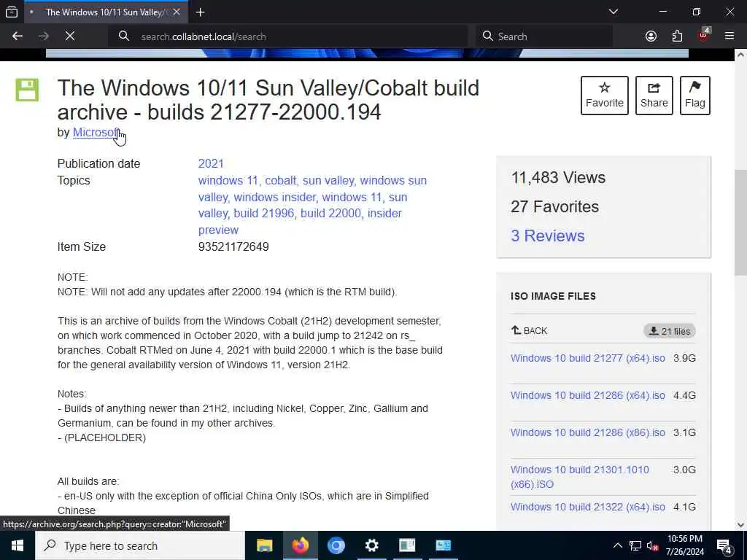Open the build 21996 topic link
Image resolution: width=747 pixels, height=560 pixels.
click(263, 214)
